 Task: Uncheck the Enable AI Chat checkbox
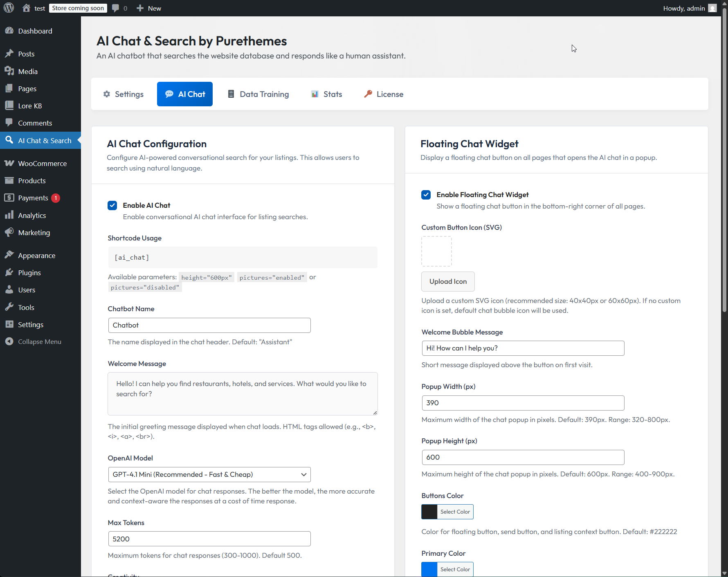pyautogui.click(x=112, y=205)
